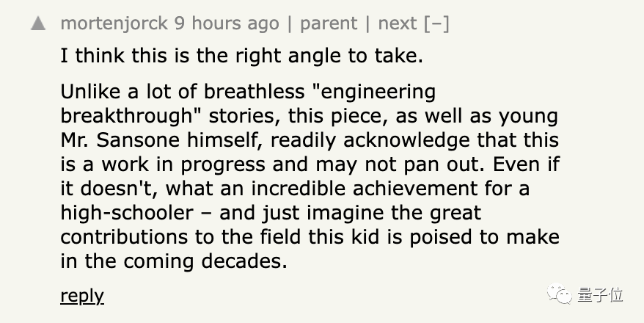Image resolution: width=644 pixels, height=323 pixels.
Task: Open the mortenjorck user profile
Action: [x=114, y=23]
